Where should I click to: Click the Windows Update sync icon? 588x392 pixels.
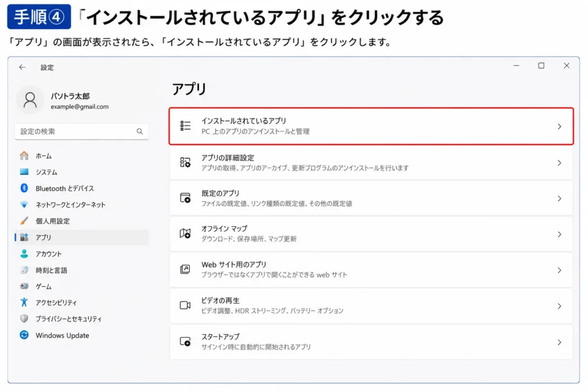point(24,335)
